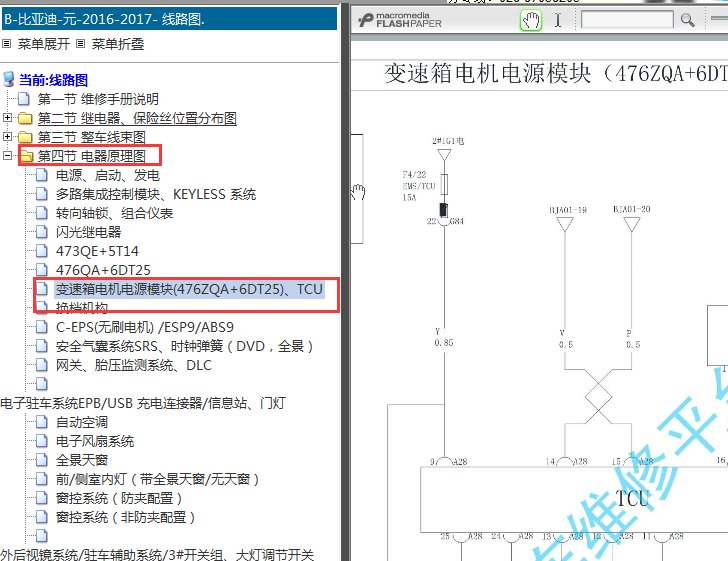Collapse the 第四节 电器原理图 node
The height and width of the screenshot is (561, 728).
(x=7, y=156)
